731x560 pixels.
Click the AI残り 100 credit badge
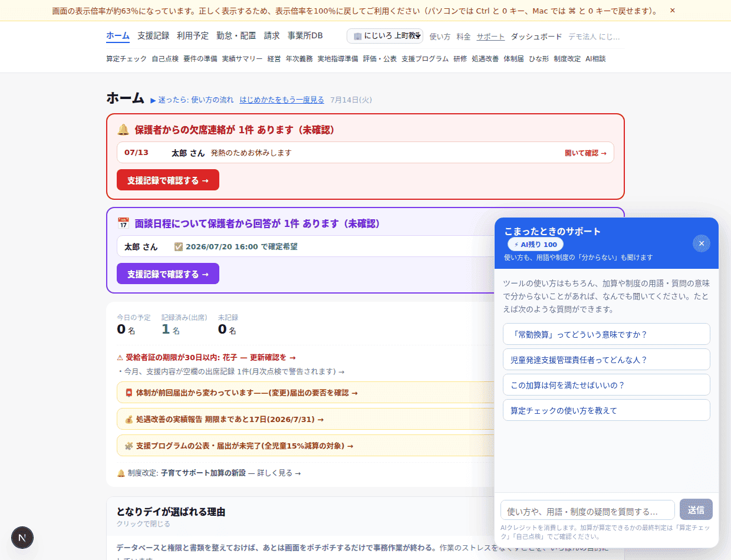click(x=535, y=245)
